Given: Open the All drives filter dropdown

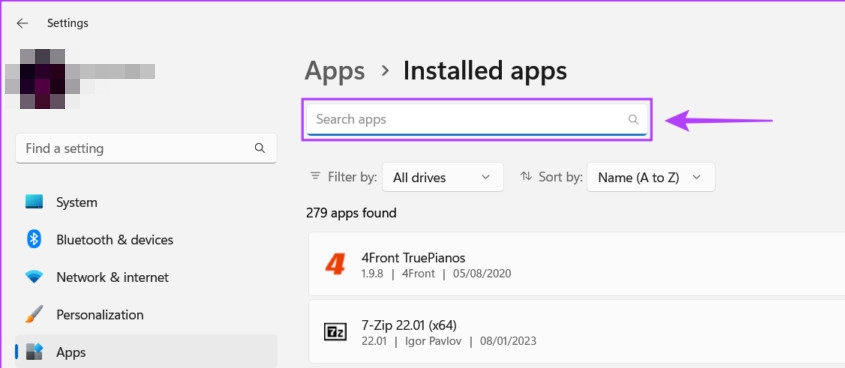Looking at the screenshot, I should [442, 177].
